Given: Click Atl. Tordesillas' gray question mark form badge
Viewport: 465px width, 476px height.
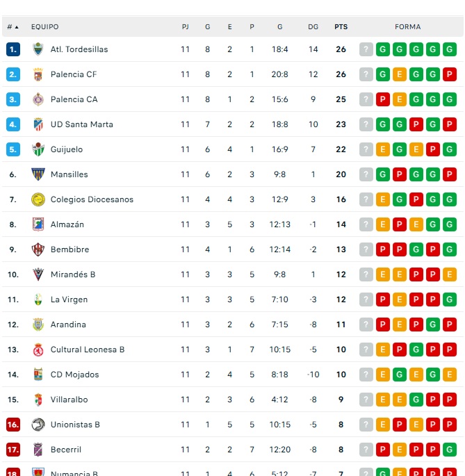Looking at the screenshot, I should pos(366,49).
